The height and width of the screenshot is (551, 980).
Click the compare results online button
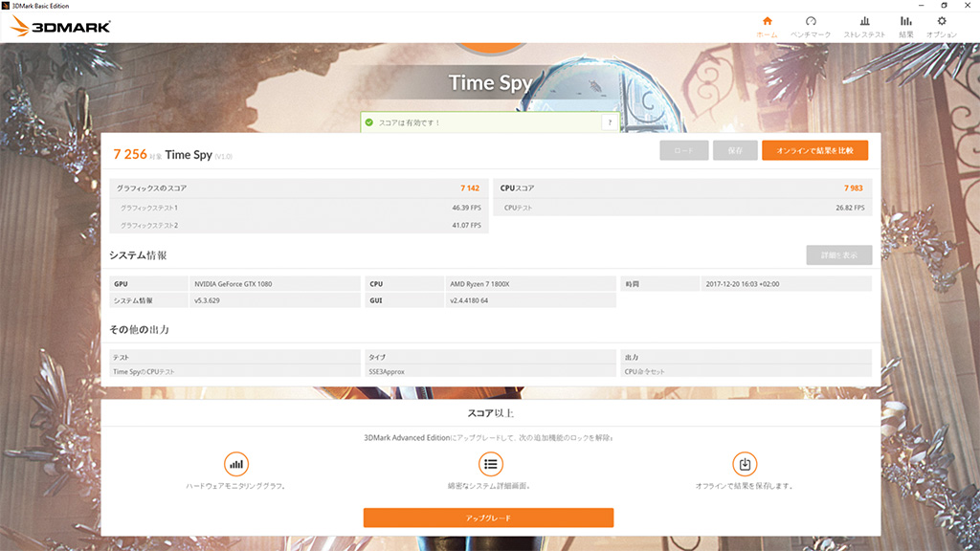pos(815,150)
